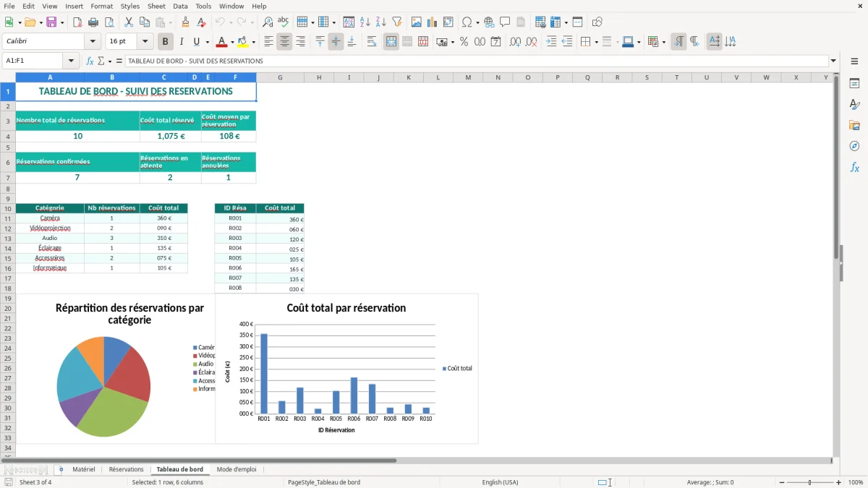Open the Function Wizard fx icon
The height and width of the screenshot is (488, 868).
(x=90, y=61)
